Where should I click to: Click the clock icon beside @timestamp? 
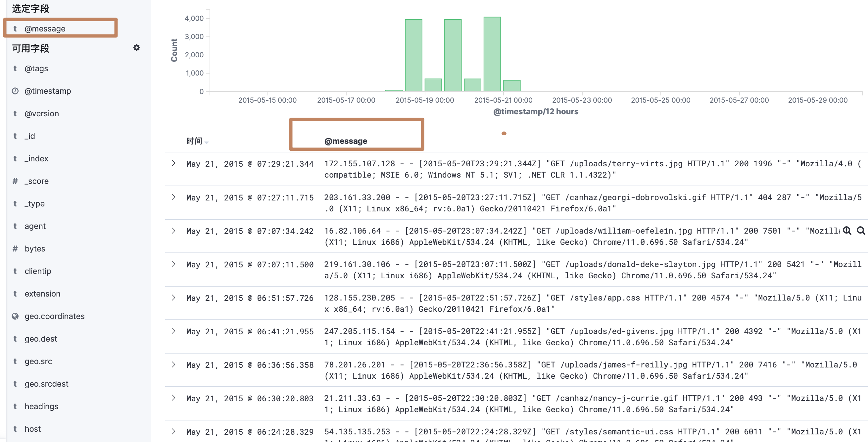(15, 91)
